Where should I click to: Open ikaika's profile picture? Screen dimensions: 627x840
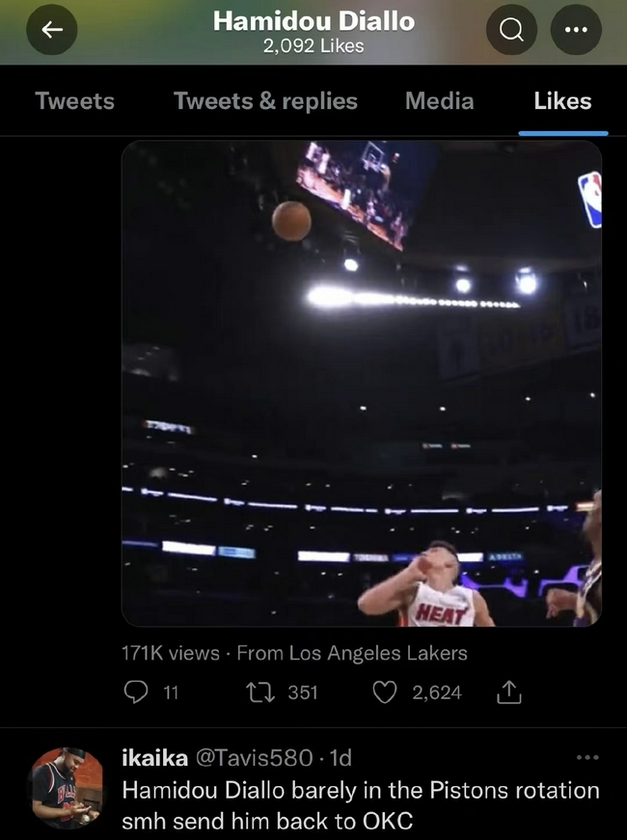tap(67, 789)
